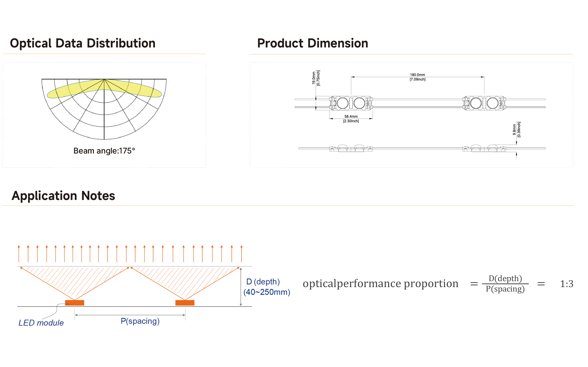Click the Application Notes heading
This screenshot has width=588, height=367.
point(63,196)
